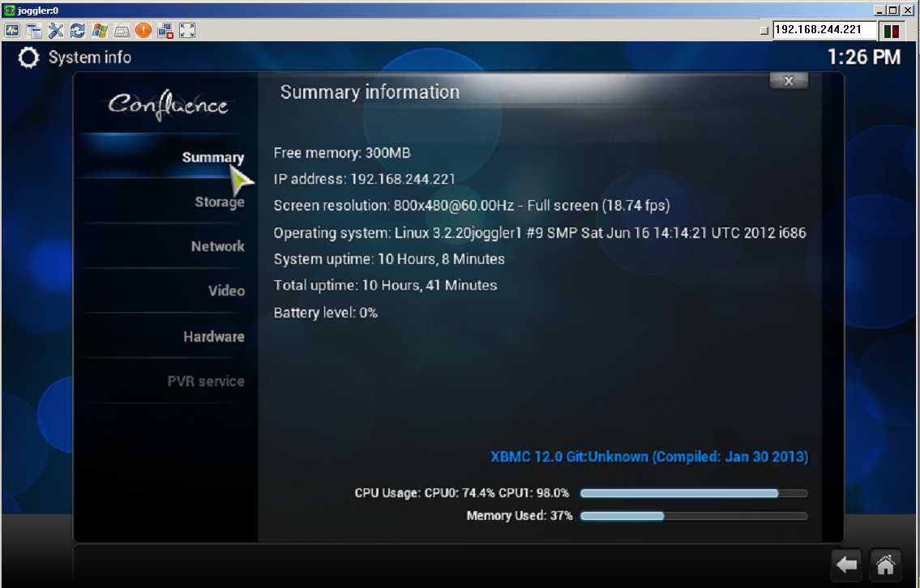Close the joggler:0 VNC window
This screenshot has width=920, height=588.
908,10
